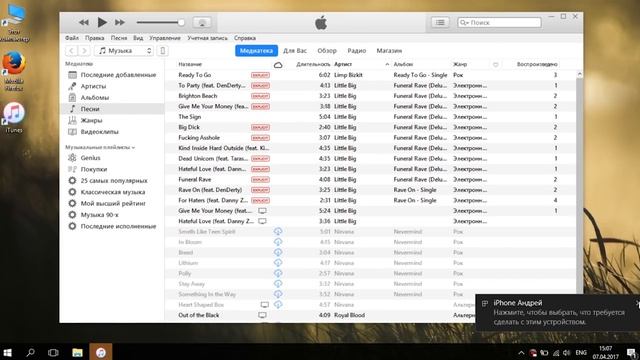Viewport: 640px width, 360px height.
Task: Open the Правка menu
Action: tap(95, 38)
